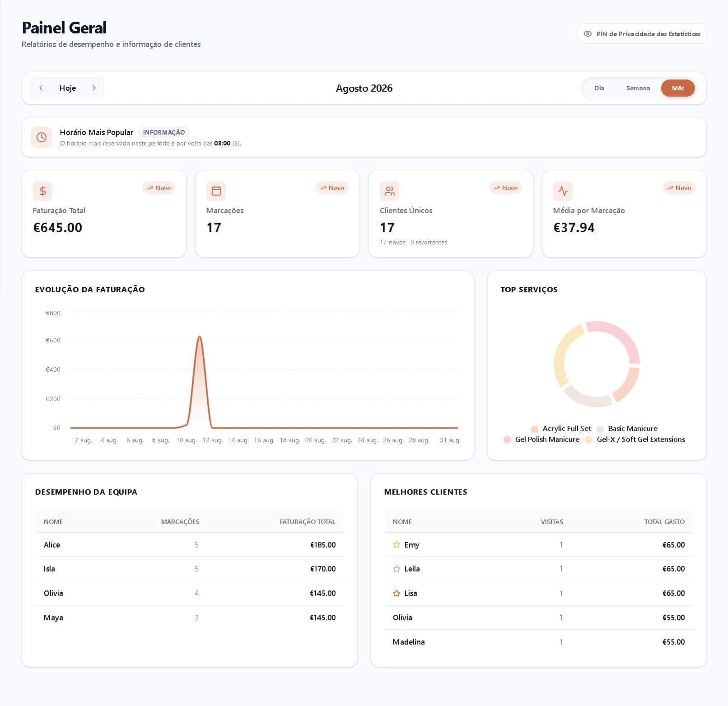
Task: Go to previous month with left chevron
Action: tap(41, 88)
